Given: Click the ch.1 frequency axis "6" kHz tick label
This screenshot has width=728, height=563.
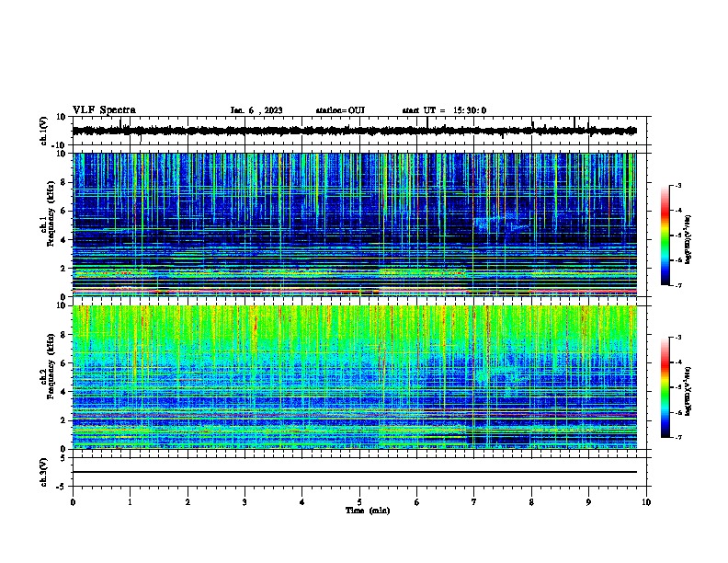Looking at the screenshot, I should tap(63, 212).
